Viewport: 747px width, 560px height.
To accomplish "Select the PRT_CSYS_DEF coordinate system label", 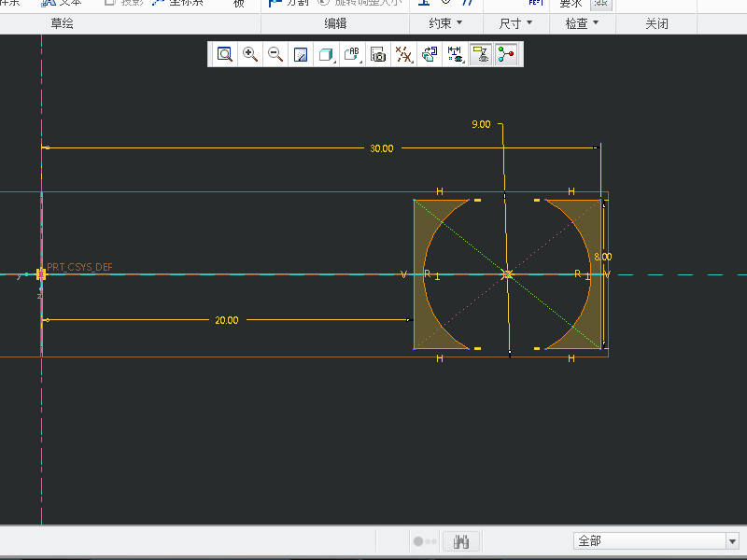I will tap(79, 267).
